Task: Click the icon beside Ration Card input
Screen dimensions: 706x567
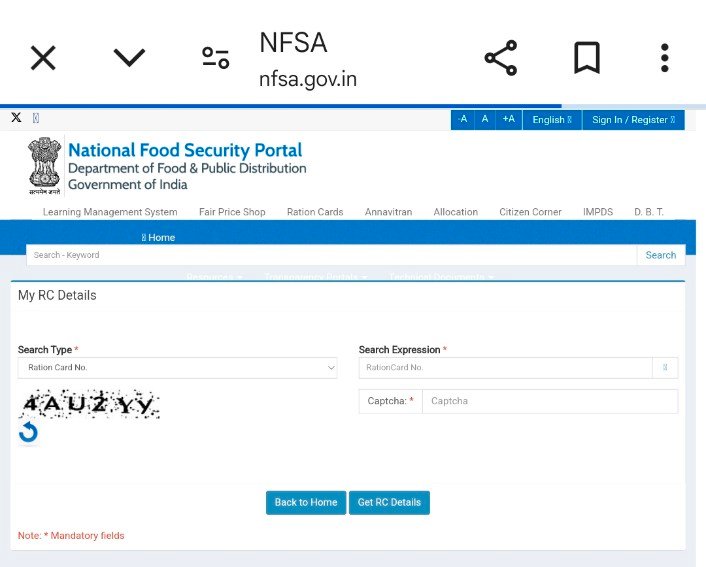Action: coord(665,367)
